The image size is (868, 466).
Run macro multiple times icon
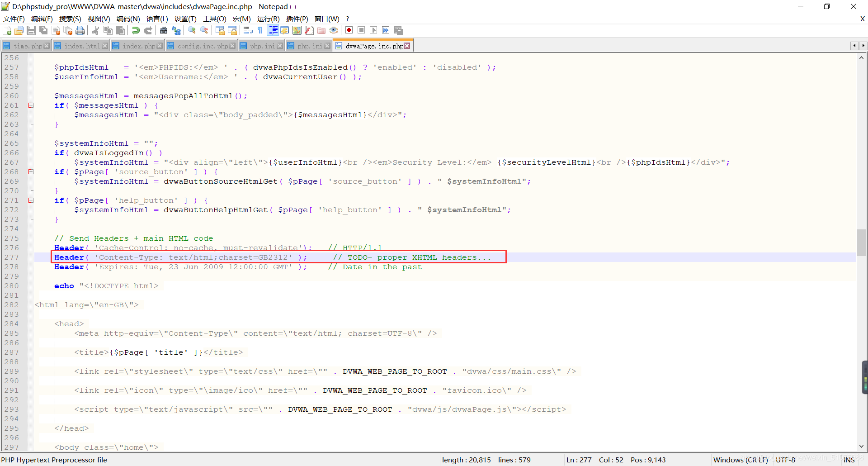[x=386, y=30]
